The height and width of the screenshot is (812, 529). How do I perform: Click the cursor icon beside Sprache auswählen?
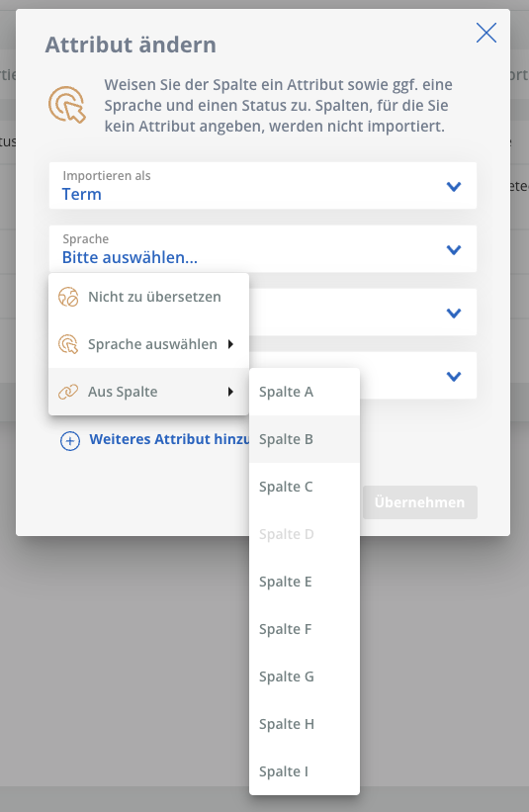pyautogui.click(x=68, y=344)
